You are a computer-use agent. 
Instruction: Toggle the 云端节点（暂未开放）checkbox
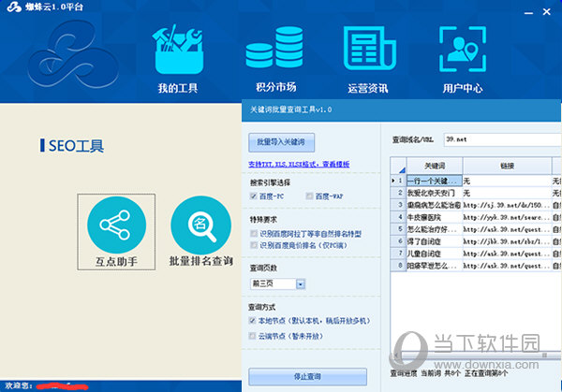(252, 336)
